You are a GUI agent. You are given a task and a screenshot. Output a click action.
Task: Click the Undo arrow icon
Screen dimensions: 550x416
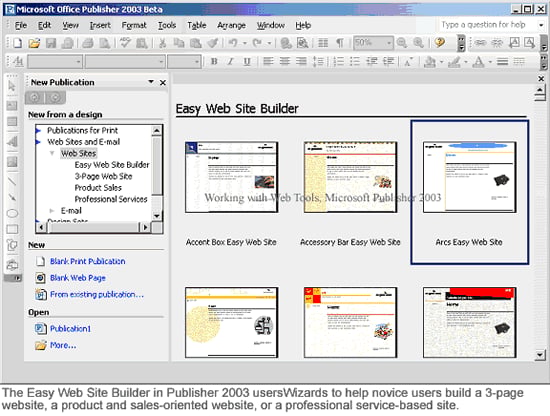pos(233,43)
